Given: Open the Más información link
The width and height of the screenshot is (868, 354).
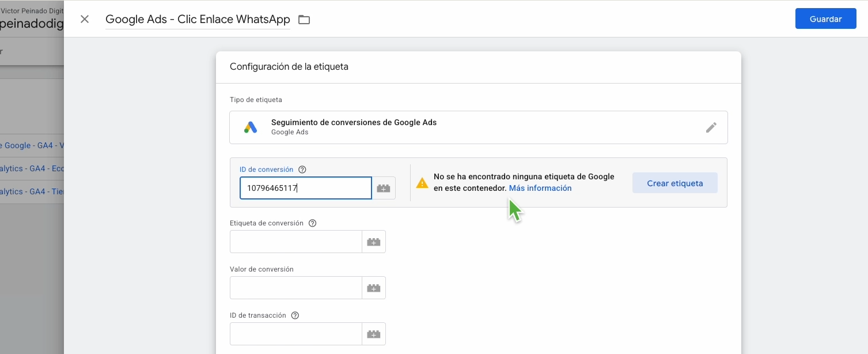Looking at the screenshot, I should 540,188.
